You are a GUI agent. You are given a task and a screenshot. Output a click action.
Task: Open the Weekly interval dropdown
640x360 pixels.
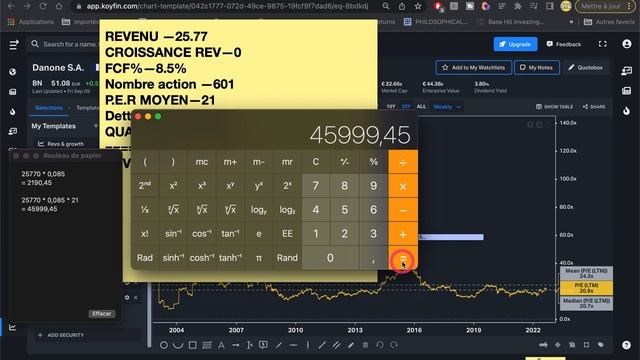tap(447, 107)
